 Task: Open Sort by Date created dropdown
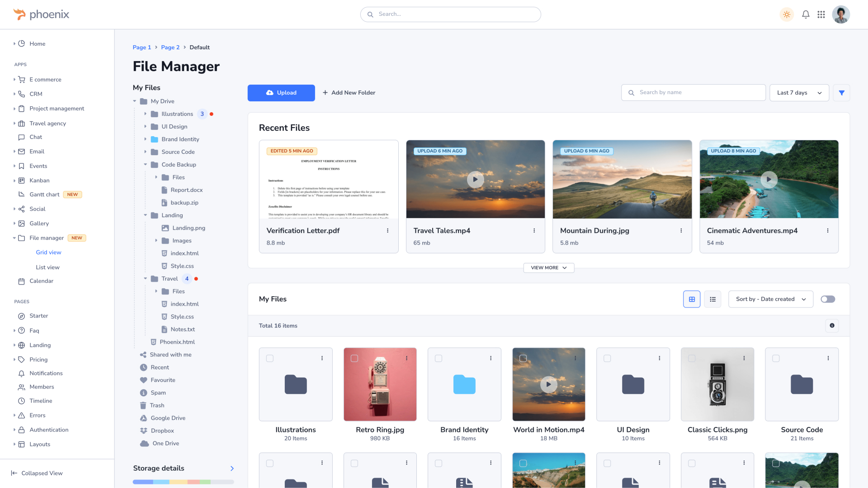[x=770, y=299]
